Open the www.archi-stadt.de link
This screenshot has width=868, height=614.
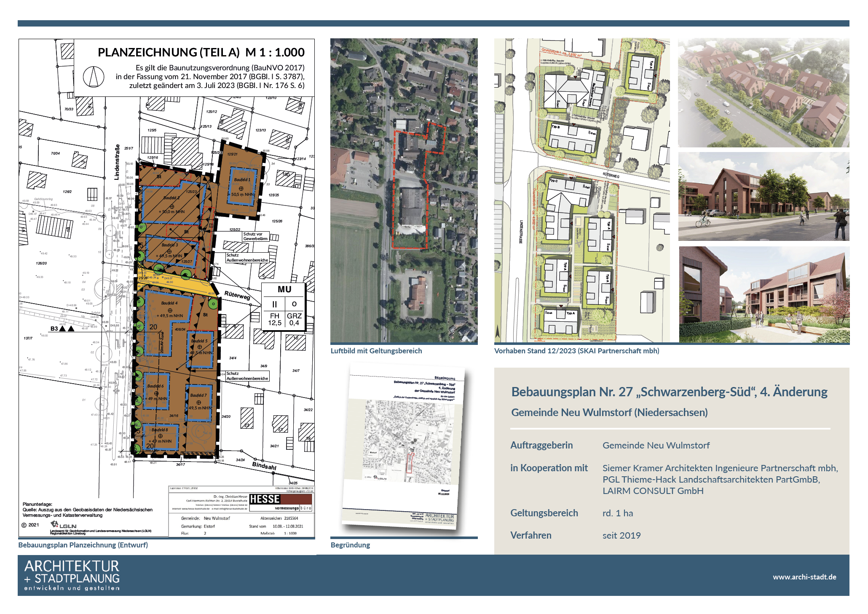[804, 577]
